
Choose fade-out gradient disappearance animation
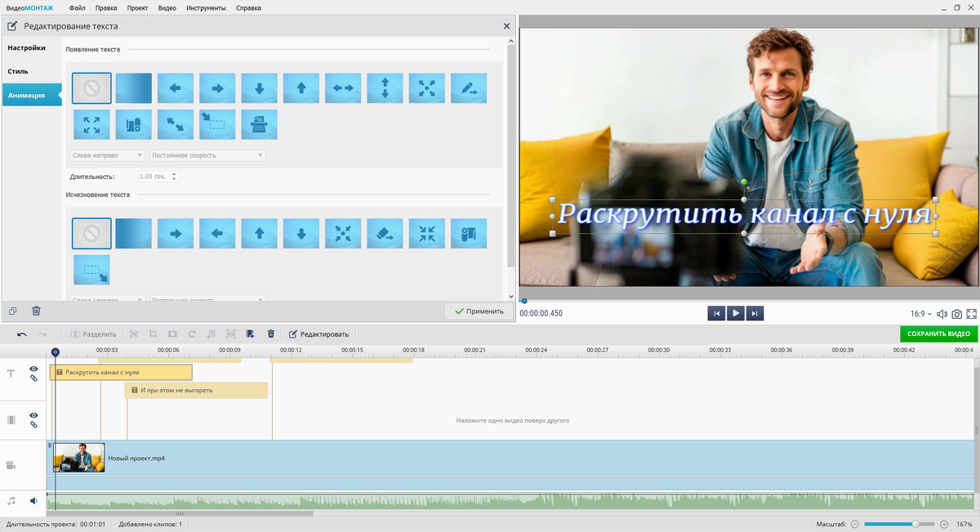point(134,233)
